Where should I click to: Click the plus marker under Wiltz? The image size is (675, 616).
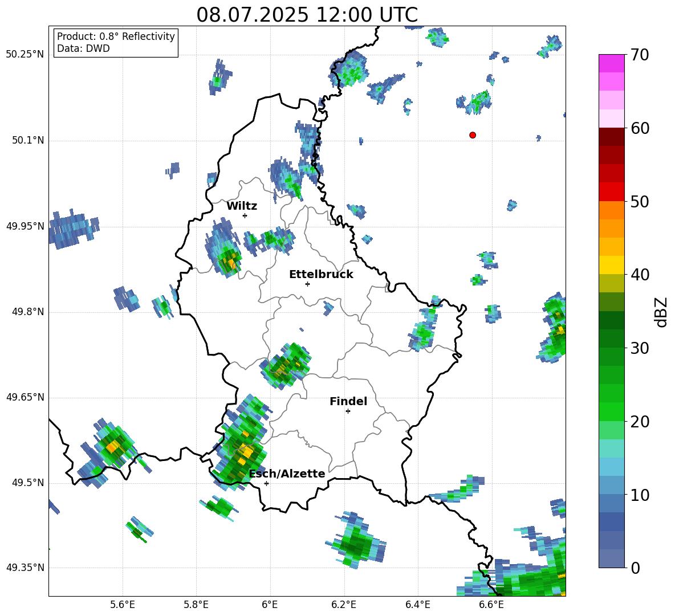pos(245,215)
